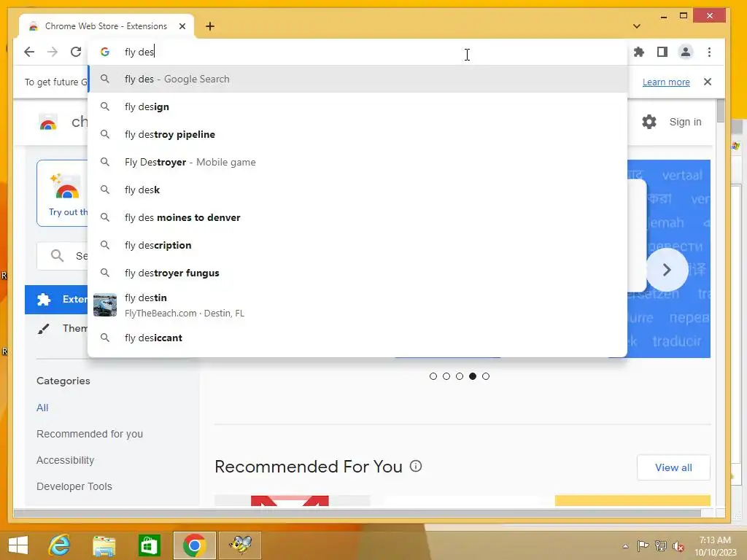
Task: Launch Internet Explorer from taskbar
Action: tap(60, 545)
